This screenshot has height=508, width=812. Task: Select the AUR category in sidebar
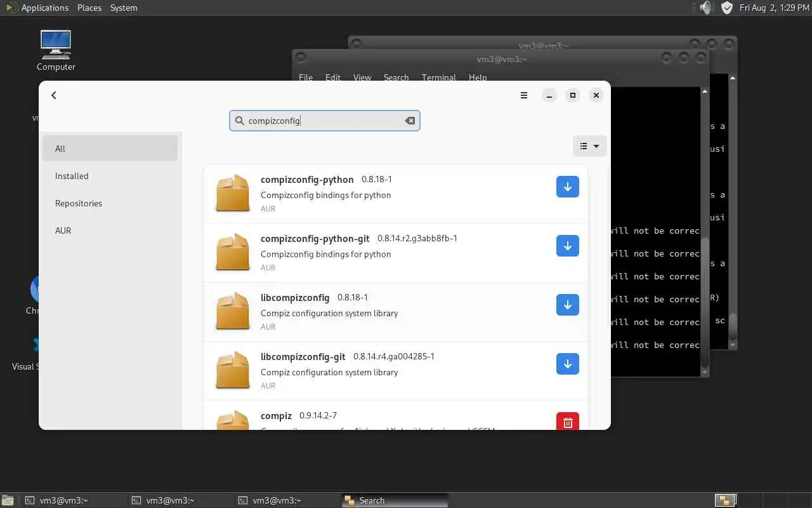tap(110, 231)
